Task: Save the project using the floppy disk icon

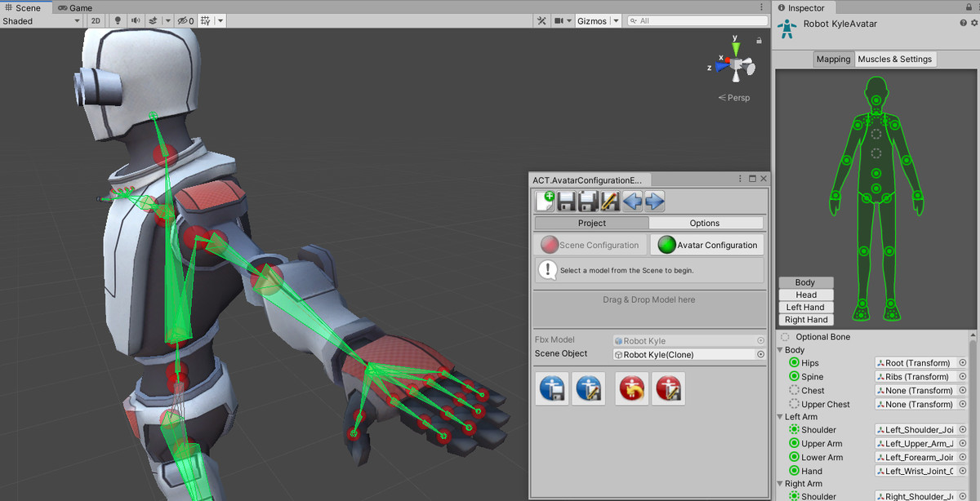Action: point(564,201)
